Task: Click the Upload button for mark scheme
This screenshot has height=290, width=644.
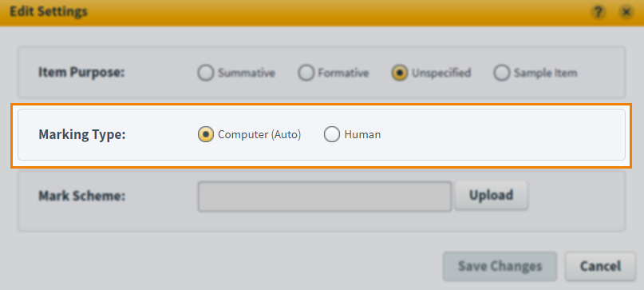Action: (492, 195)
